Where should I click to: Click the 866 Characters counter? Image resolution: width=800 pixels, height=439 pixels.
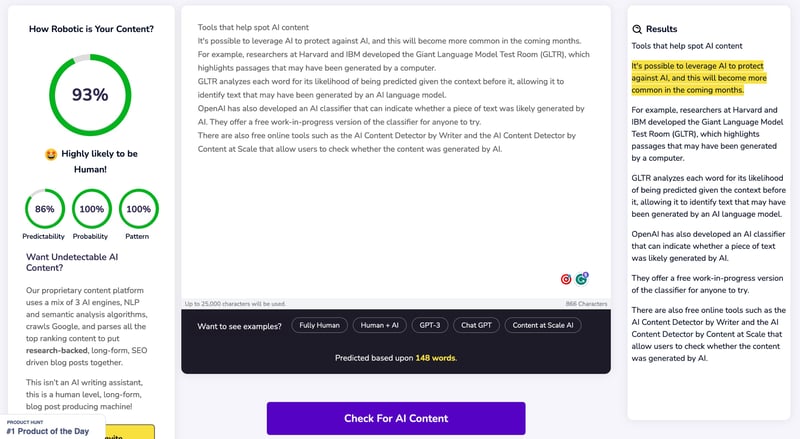click(x=586, y=304)
